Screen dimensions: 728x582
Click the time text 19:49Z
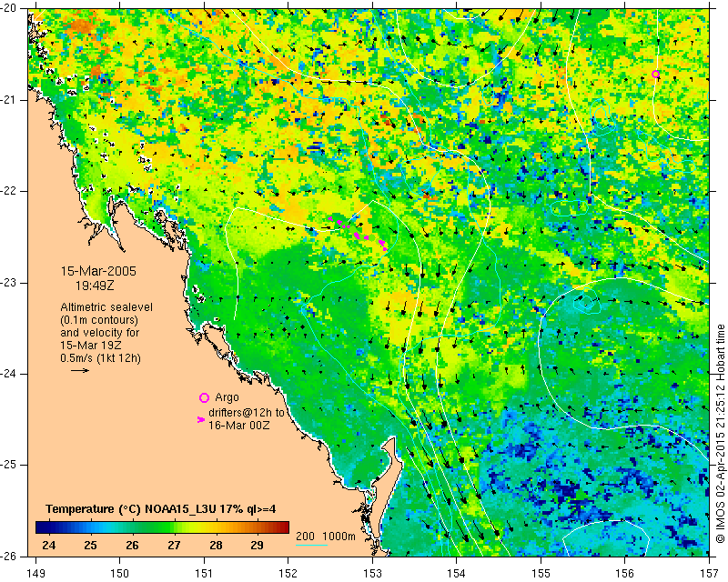point(95,286)
